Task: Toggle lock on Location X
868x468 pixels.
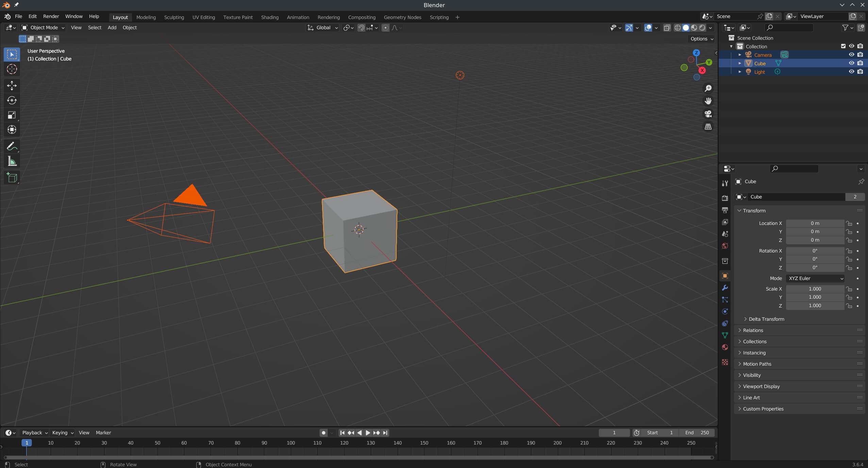Action: (849, 223)
